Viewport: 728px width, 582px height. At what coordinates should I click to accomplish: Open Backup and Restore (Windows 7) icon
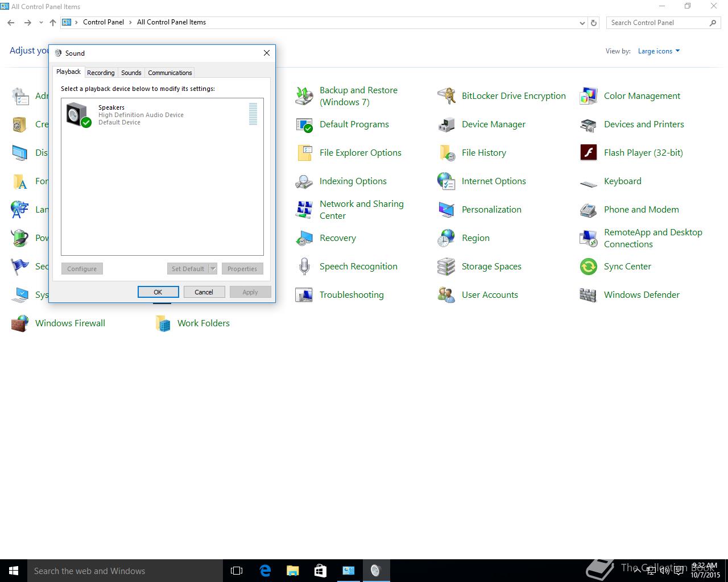304,96
